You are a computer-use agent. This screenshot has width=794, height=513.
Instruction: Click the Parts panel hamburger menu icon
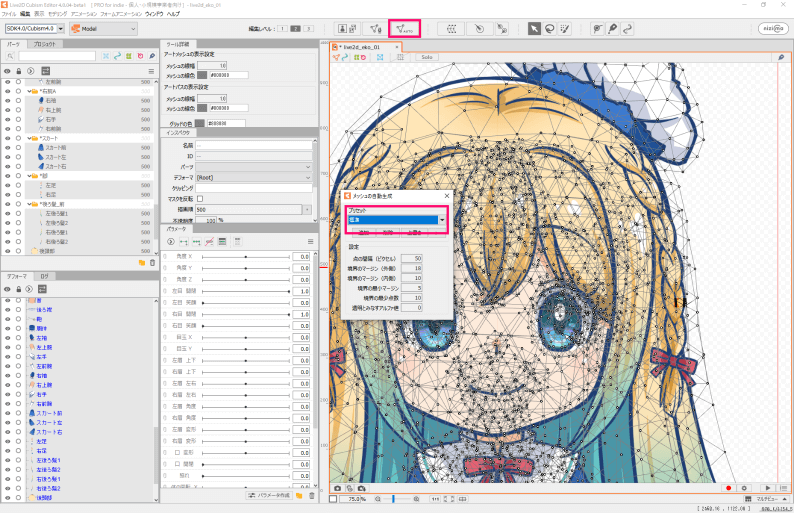pos(151,71)
